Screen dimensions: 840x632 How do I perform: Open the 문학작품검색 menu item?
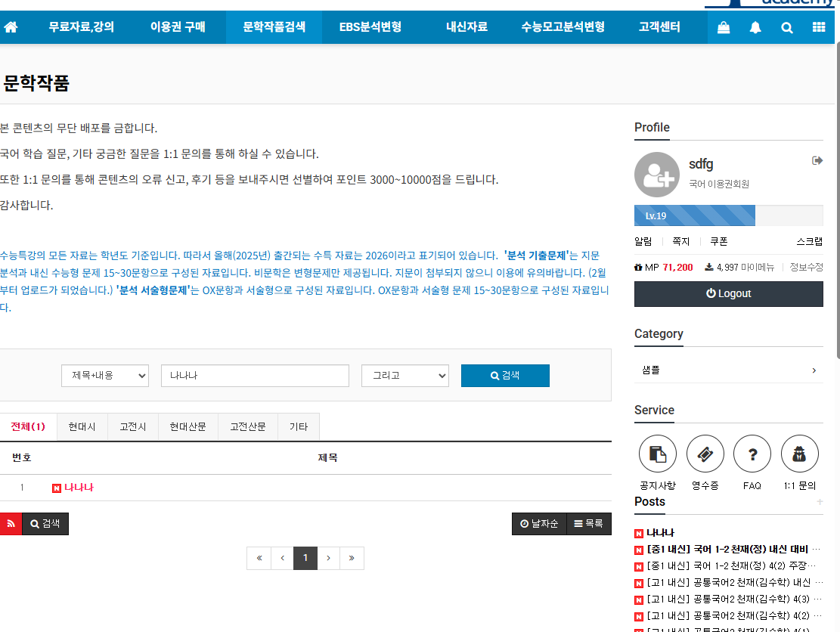point(274,27)
